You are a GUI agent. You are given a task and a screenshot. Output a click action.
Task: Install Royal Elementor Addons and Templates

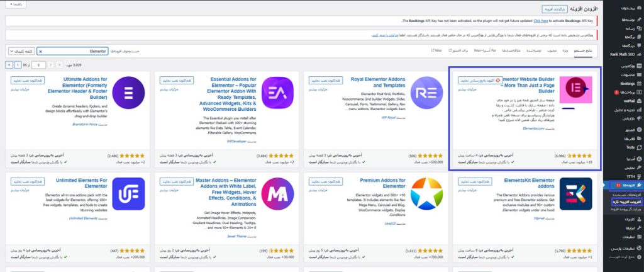coord(326,81)
